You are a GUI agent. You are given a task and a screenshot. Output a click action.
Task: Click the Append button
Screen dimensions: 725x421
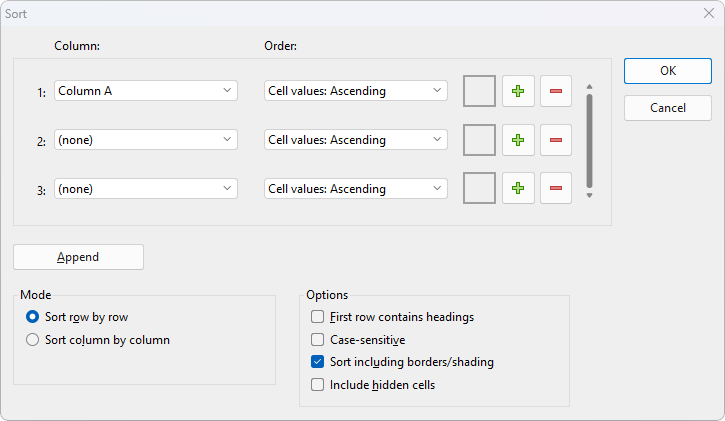pos(78,257)
